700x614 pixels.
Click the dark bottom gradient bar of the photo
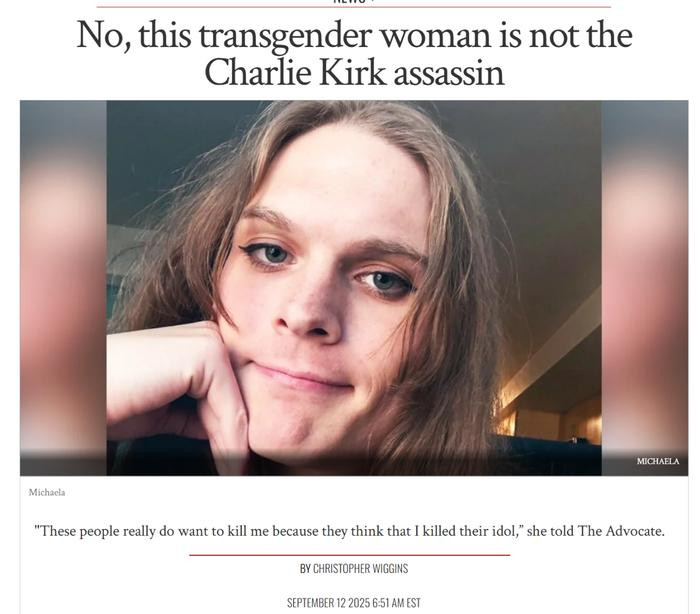click(x=354, y=464)
